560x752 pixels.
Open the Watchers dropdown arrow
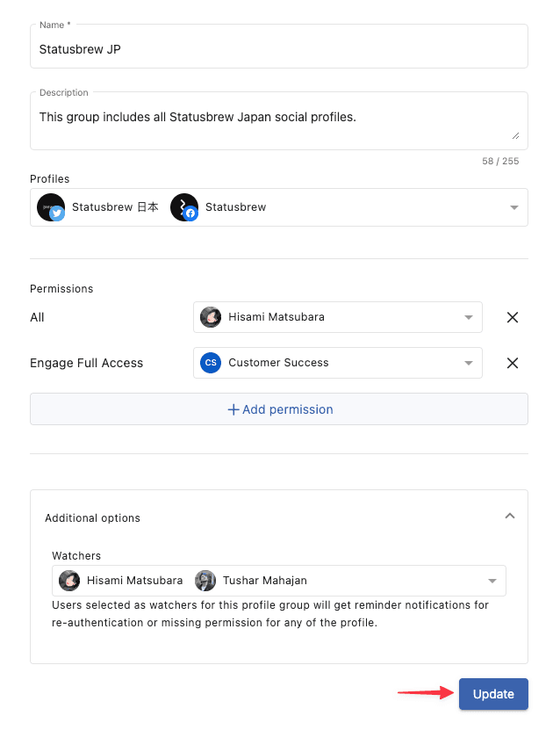point(492,581)
